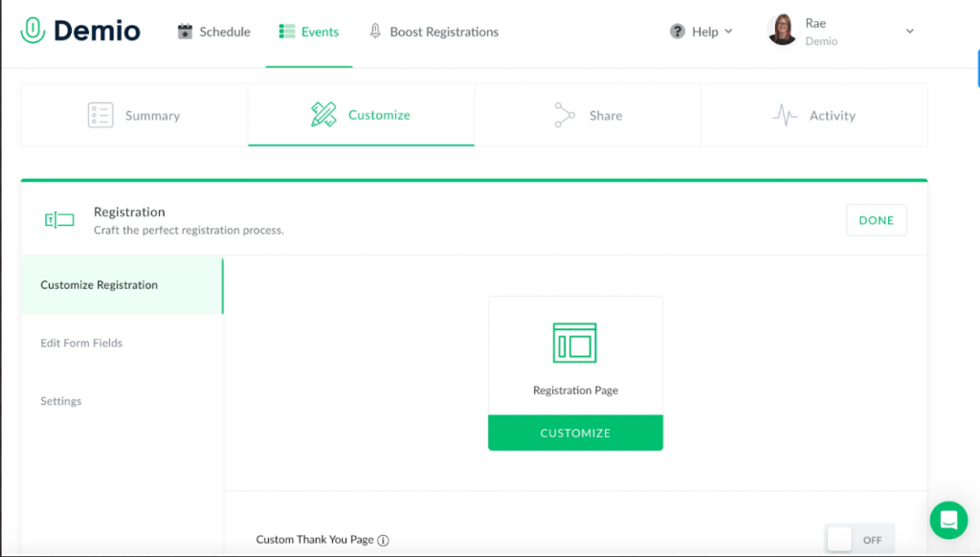Open the Rae account dropdown
The height and width of the screenshot is (557, 980).
click(908, 32)
